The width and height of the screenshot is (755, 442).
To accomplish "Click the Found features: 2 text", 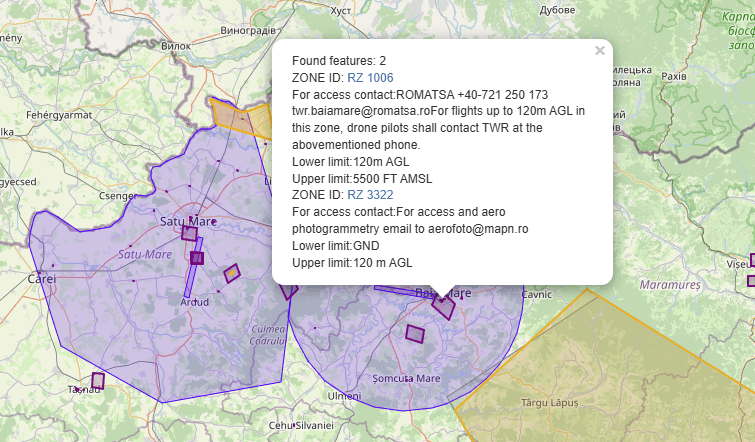I will point(339,61).
